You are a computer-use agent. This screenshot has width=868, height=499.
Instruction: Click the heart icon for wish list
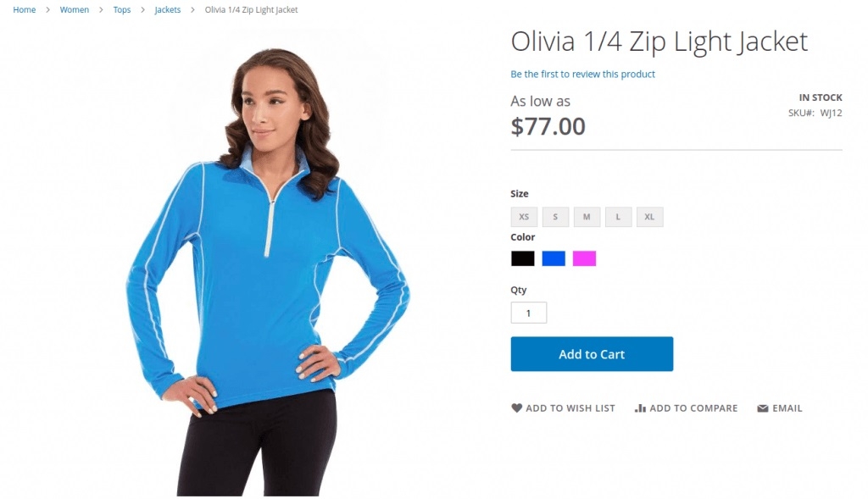tap(516, 408)
